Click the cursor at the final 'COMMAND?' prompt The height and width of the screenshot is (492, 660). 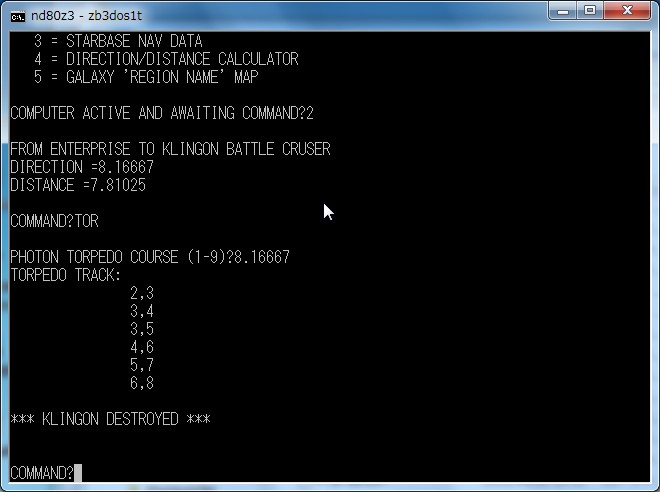point(78,473)
